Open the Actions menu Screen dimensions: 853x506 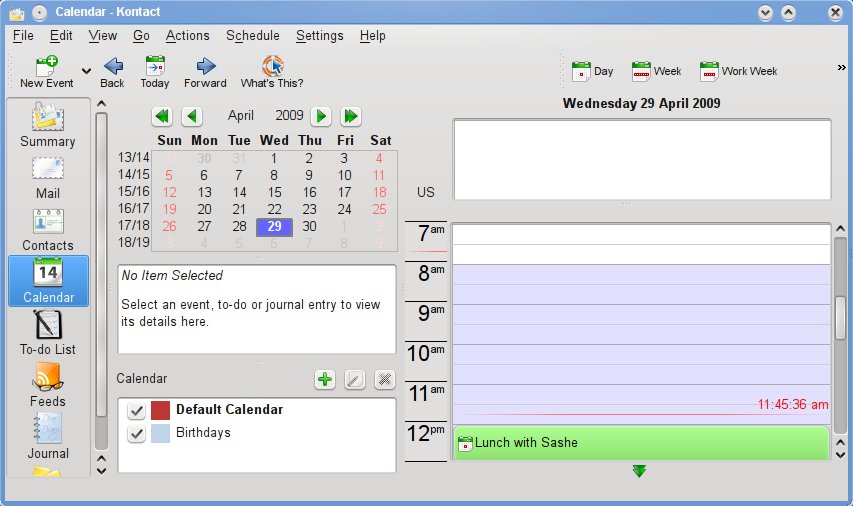[x=187, y=35]
